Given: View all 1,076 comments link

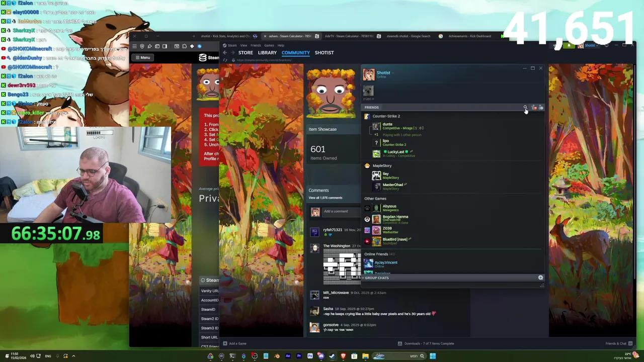Looking at the screenshot, I should pos(326,198).
